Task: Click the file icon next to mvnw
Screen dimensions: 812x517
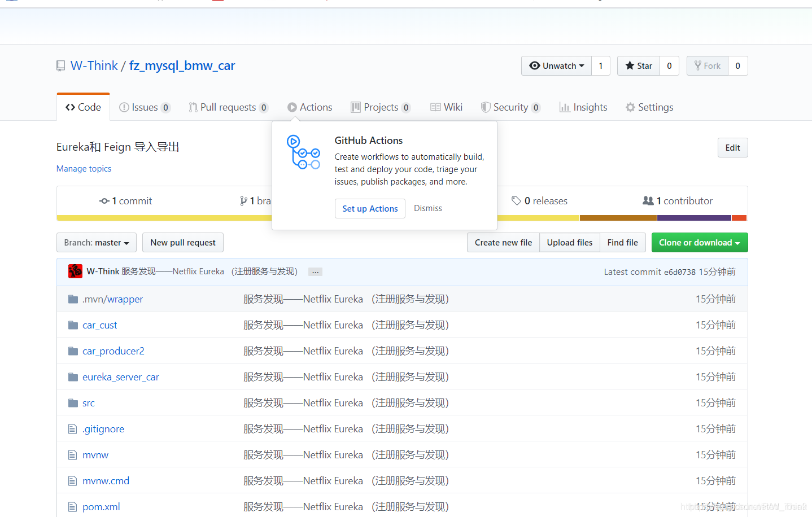Action: [x=72, y=455]
